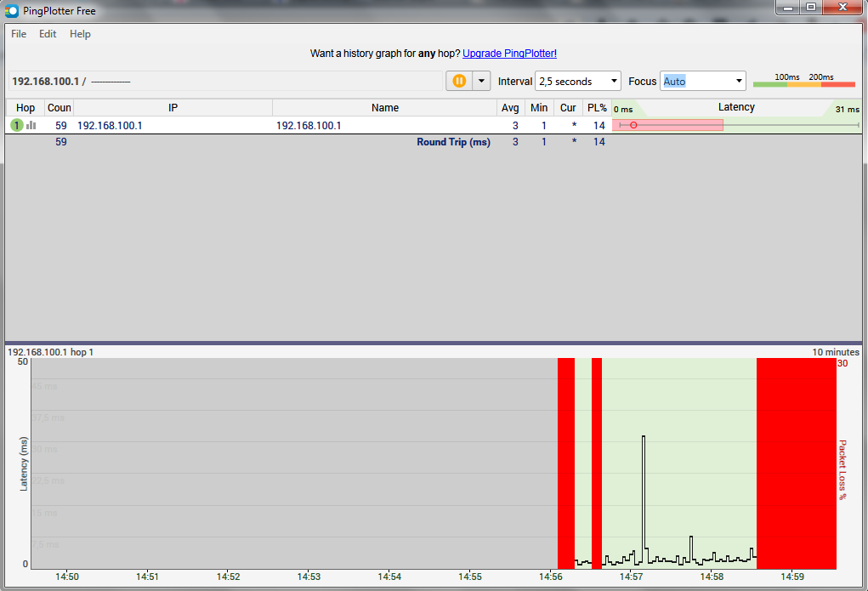Click the 14:56 time axis label

click(550, 577)
